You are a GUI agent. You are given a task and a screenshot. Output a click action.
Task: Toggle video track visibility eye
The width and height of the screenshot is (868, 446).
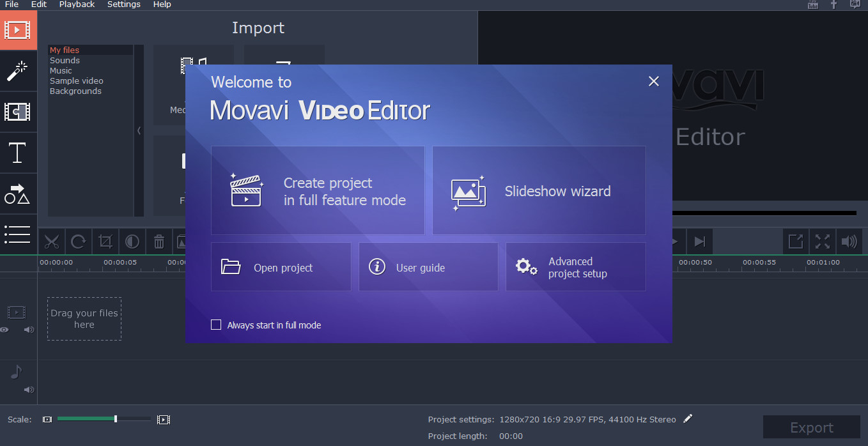click(4, 330)
